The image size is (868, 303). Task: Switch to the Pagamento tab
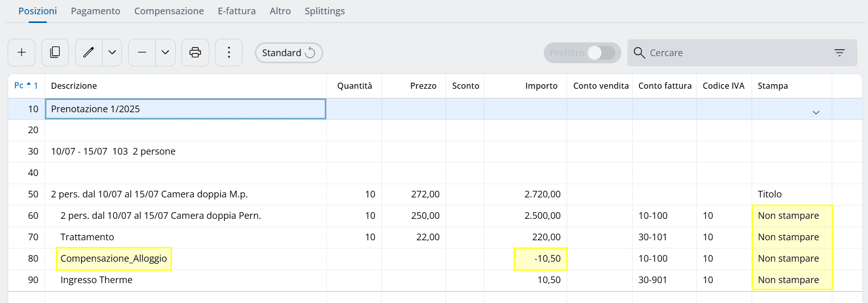(95, 11)
